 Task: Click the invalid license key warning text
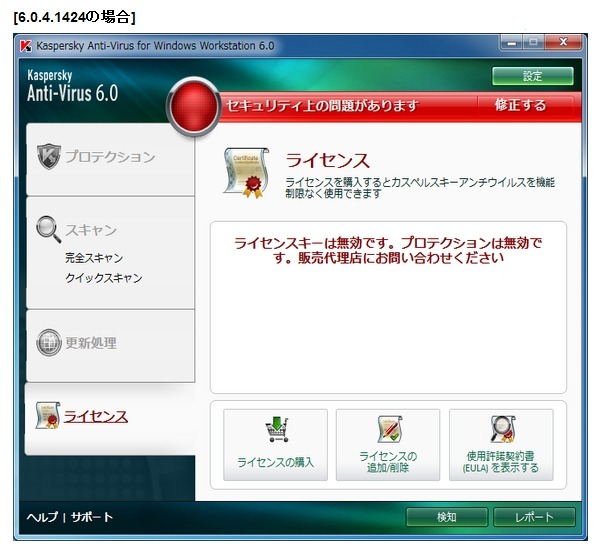388,250
